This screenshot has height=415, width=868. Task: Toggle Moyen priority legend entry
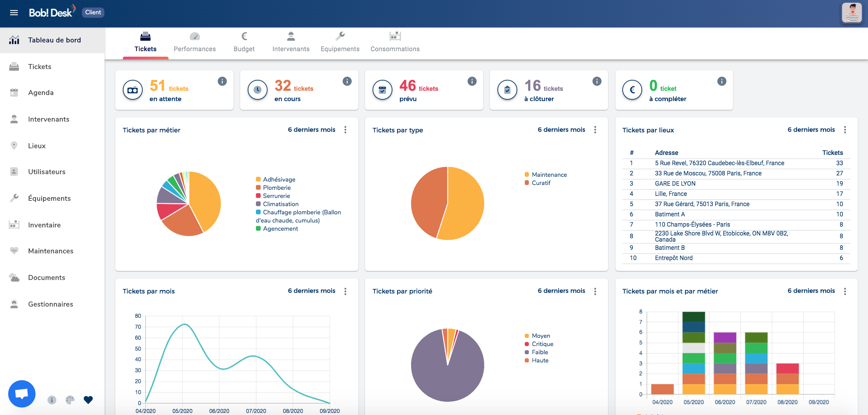[x=537, y=336]
